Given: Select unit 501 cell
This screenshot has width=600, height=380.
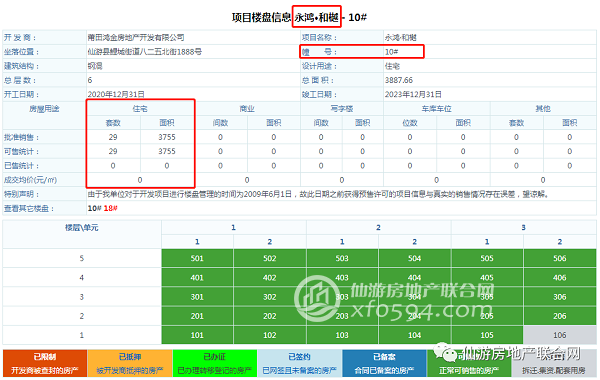Looking at the screenshot, I should [197, 258].
